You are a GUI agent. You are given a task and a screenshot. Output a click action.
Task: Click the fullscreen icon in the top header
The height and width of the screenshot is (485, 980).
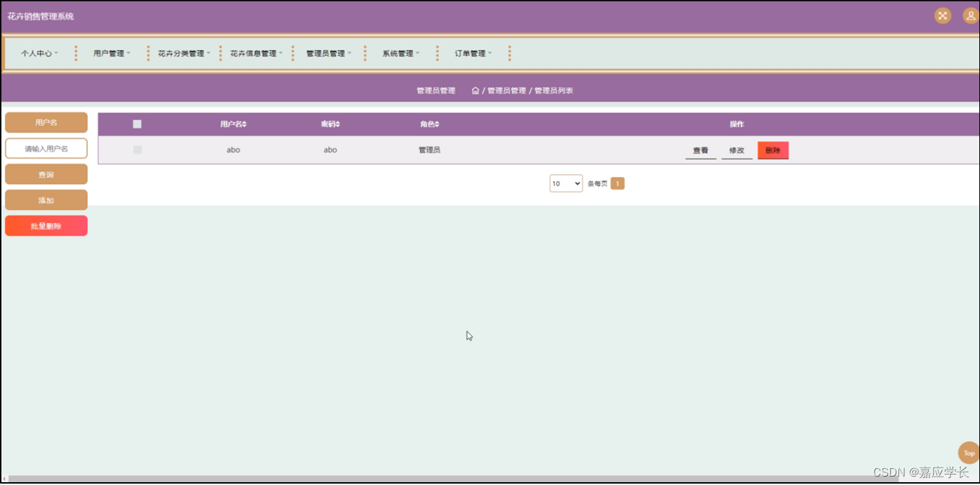[943, 15]
